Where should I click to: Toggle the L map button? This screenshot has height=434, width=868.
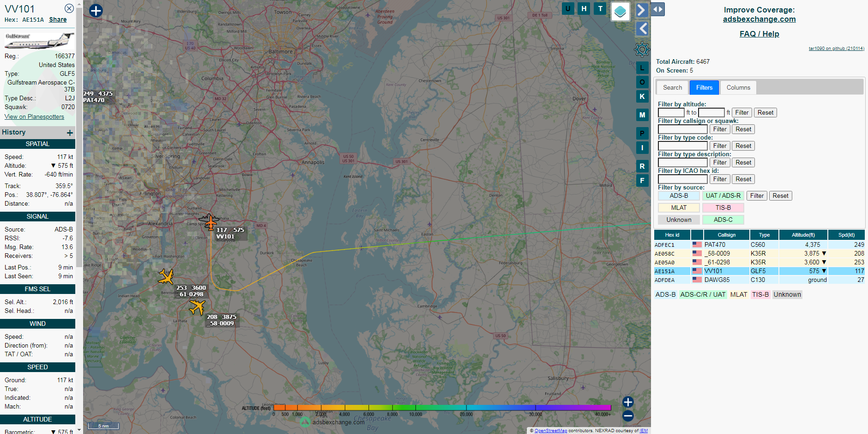click(642, 68)
